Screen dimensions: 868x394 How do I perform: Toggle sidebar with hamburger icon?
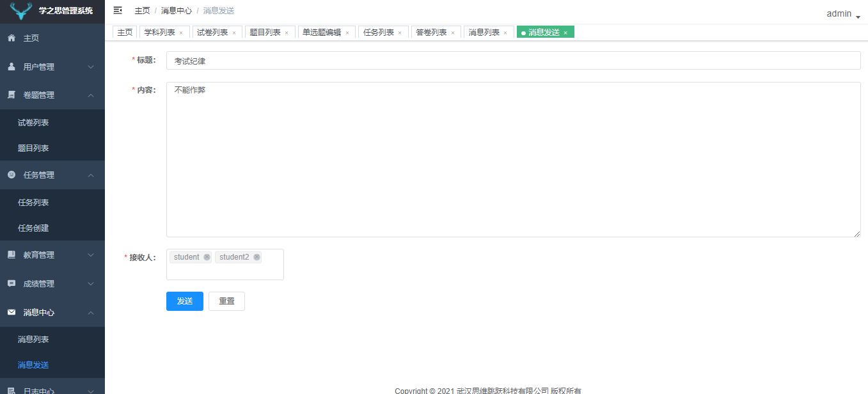point(118,10)
